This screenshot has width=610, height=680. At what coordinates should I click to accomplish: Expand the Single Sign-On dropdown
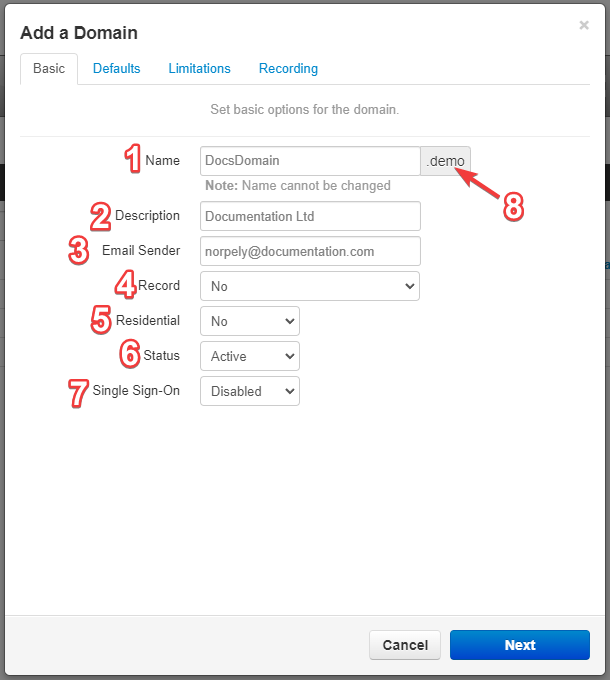coord(250,391)
